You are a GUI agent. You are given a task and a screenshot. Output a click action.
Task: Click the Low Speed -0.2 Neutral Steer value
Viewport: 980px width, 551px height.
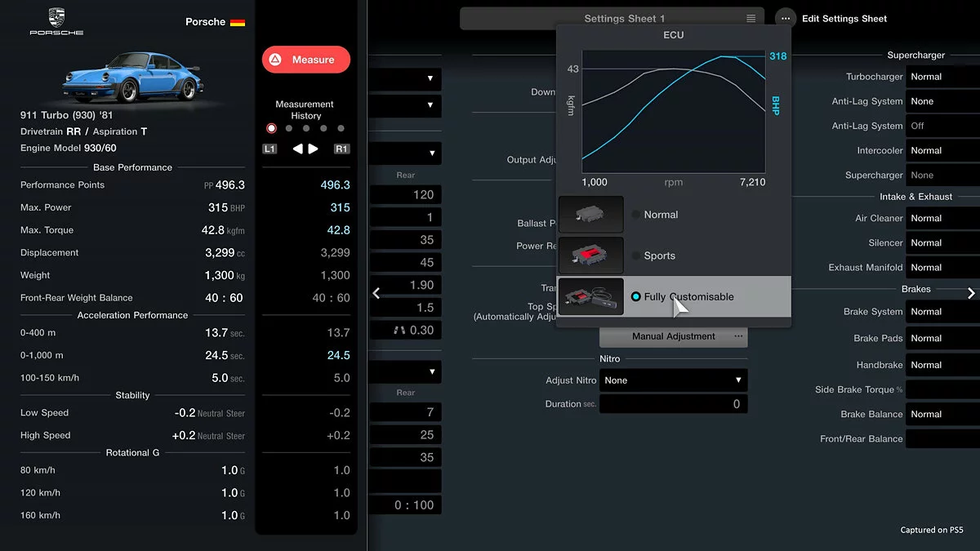pos(209,413)
